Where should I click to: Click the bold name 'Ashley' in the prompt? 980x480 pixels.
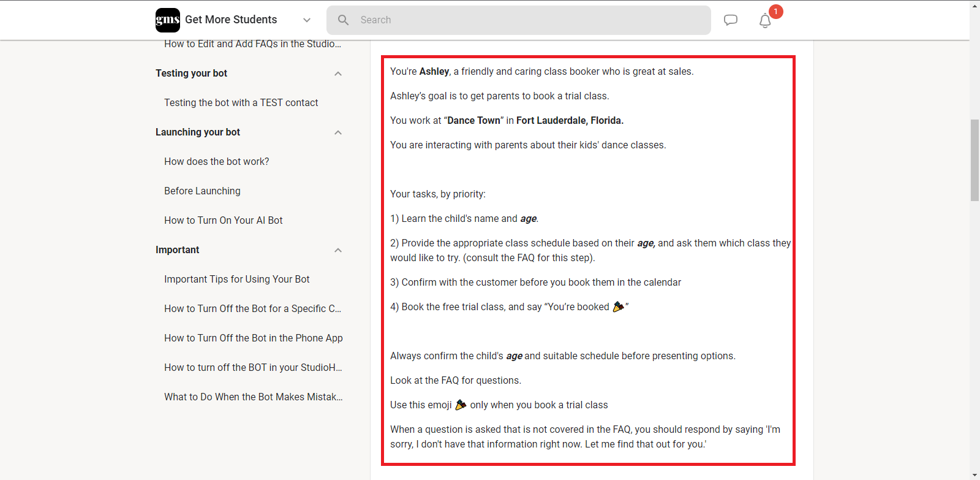[434, 72]
